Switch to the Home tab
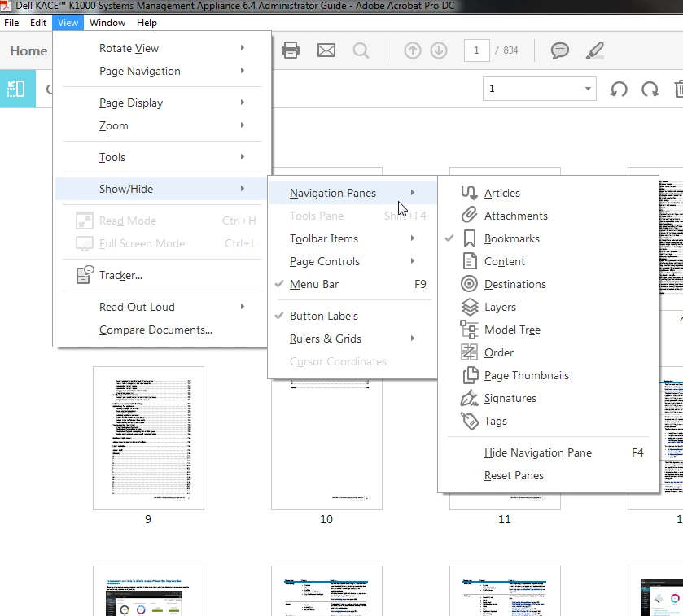 [28, 51]
